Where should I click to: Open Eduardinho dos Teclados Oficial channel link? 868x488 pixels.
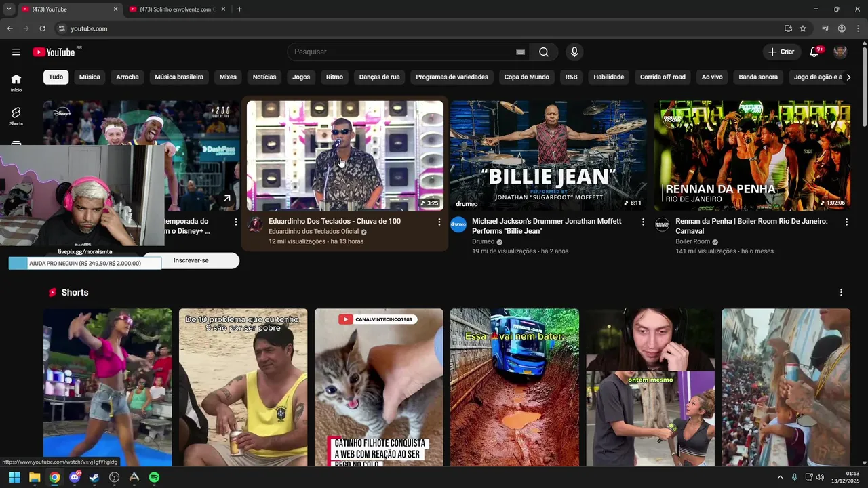tap(313, 232)
